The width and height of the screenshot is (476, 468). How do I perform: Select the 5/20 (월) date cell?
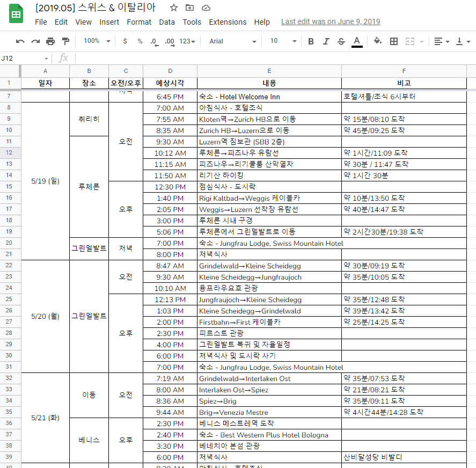click(45, 316)
